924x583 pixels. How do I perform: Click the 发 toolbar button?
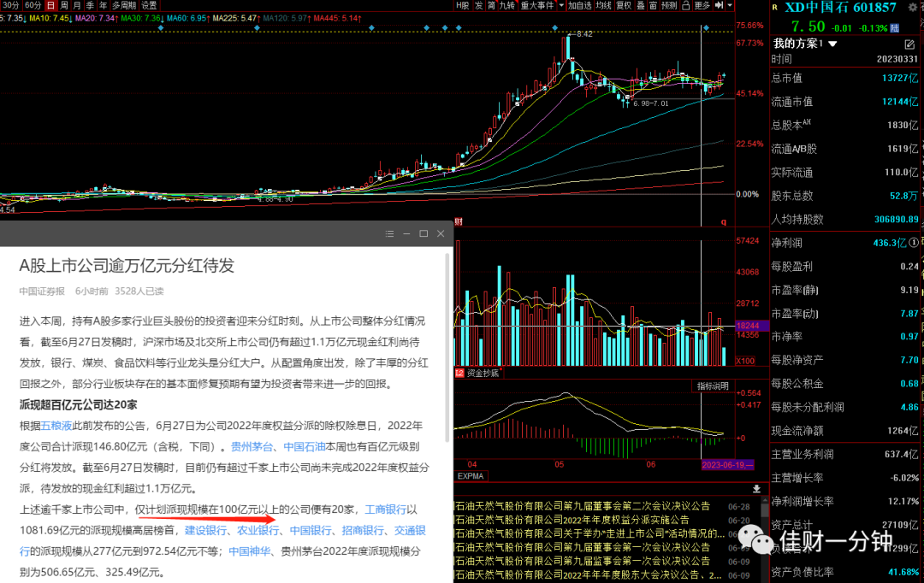tap(478, 5)
